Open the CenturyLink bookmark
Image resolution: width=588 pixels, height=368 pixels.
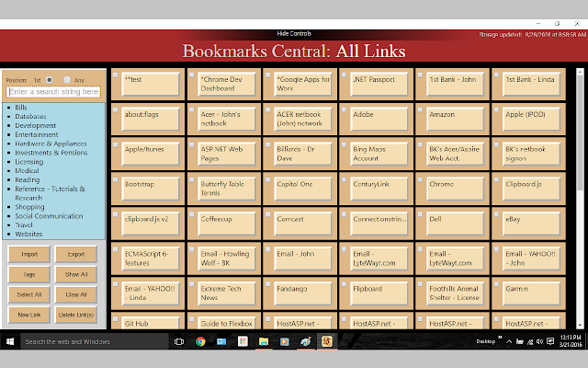coord(379,189)
